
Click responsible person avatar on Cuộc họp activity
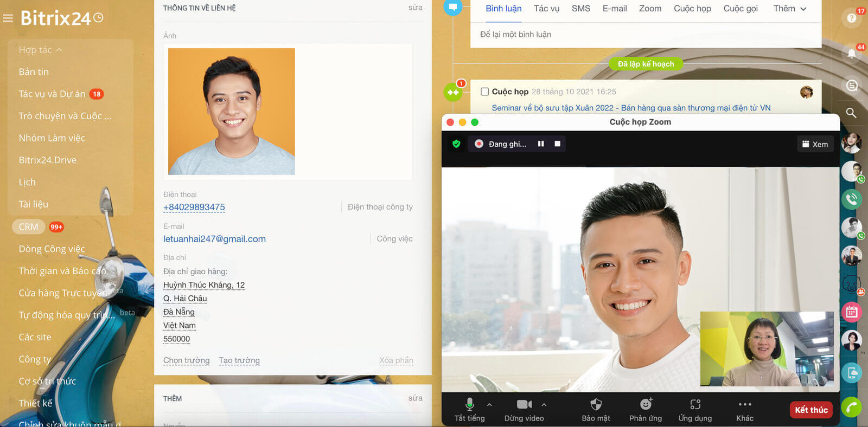[807, 92]
